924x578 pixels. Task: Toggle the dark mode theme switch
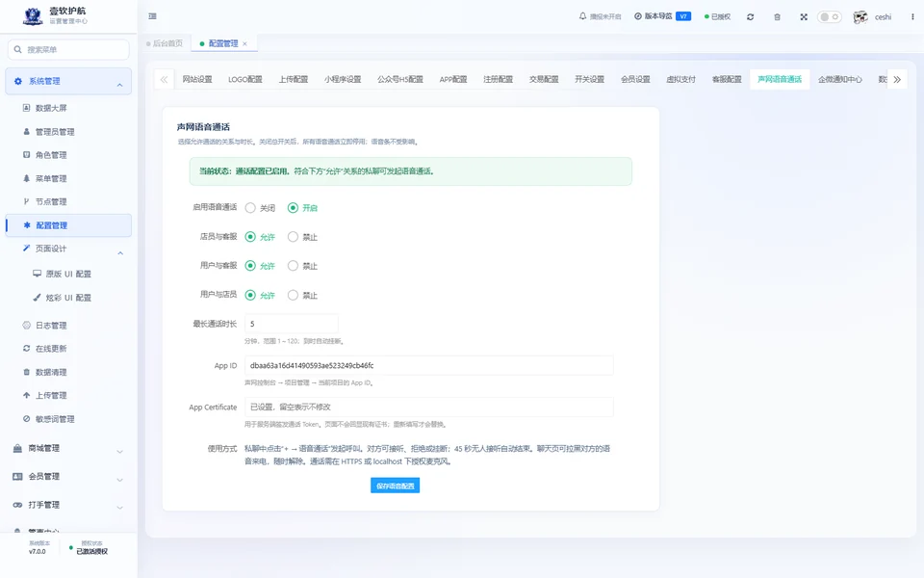coord(829,17)
